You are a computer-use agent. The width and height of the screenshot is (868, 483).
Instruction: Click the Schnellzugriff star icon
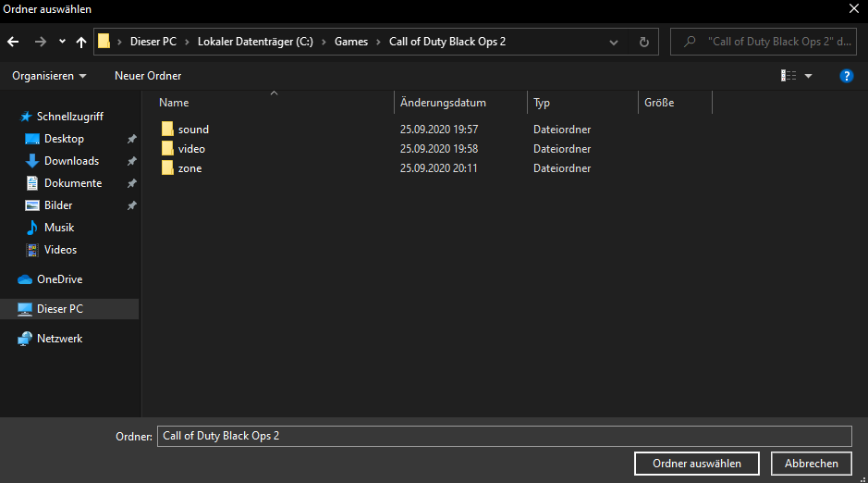(x=26, y=117)
